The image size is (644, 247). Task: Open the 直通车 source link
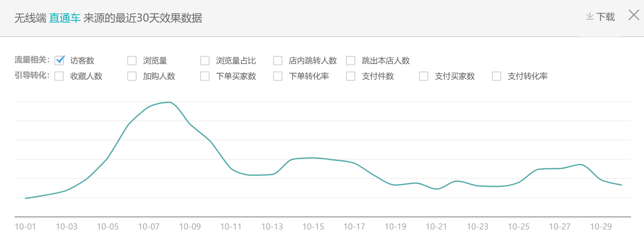[65, 18]
